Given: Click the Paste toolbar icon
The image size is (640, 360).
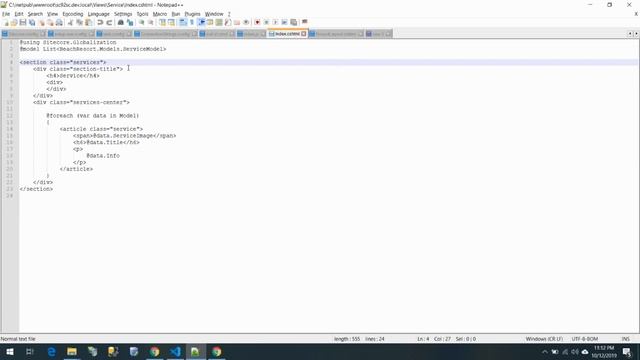Looking at the screenshot, I should (x=88, y=22).
